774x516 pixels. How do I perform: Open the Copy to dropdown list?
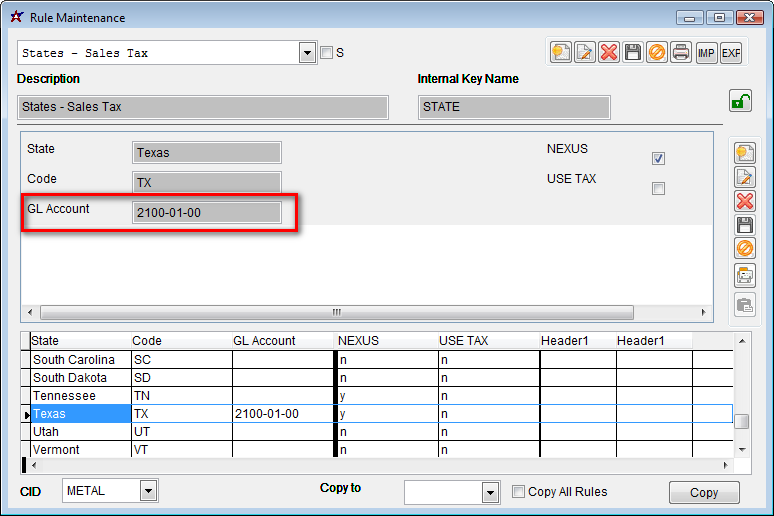pos(490,492)
